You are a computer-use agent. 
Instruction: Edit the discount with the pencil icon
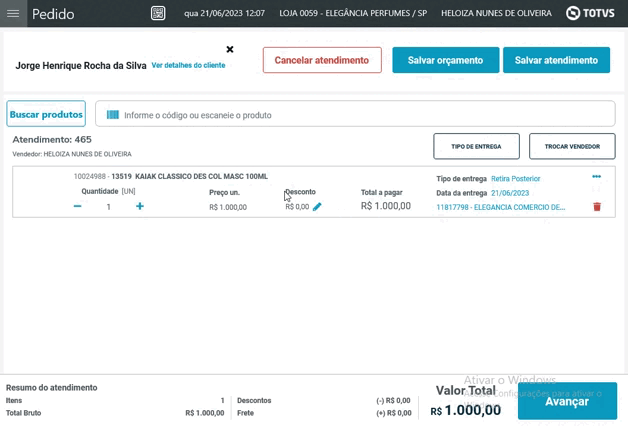pos(317,207)
